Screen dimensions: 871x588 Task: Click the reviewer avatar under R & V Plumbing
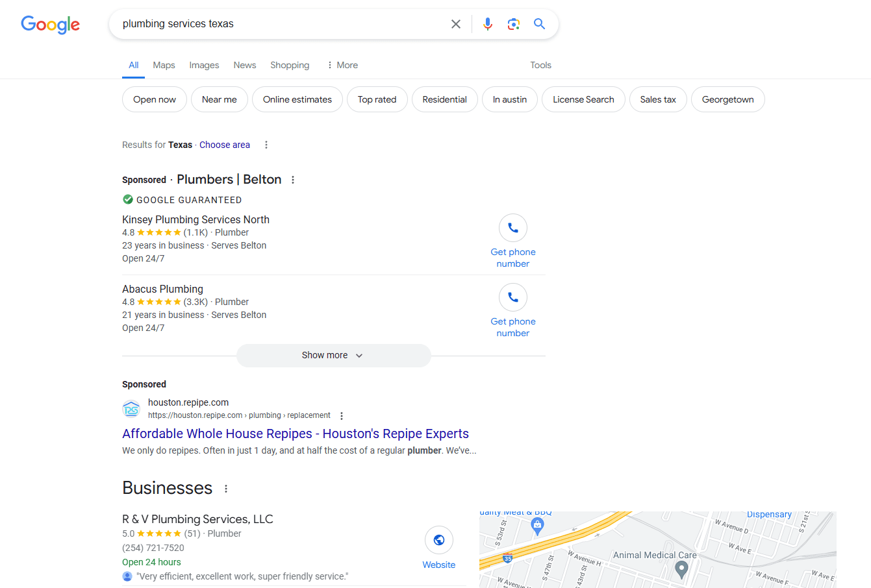pos(127,576)
